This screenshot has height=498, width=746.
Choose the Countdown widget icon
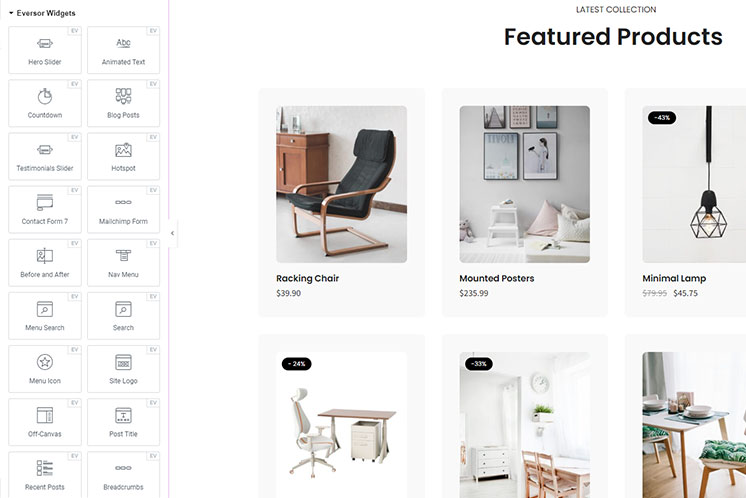[45, 96]
